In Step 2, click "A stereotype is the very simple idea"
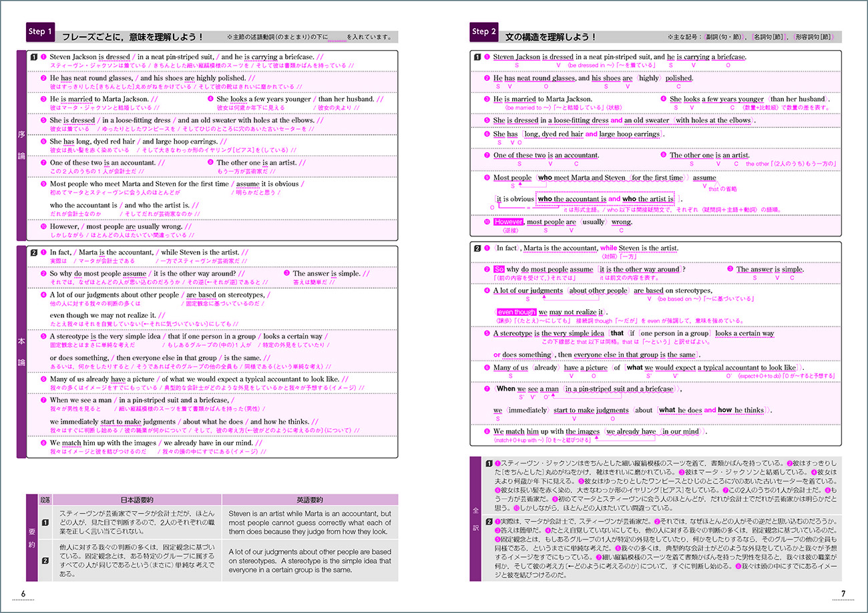Image resolution: width=868 pixels, height=613 pixels. pos(549,333)
